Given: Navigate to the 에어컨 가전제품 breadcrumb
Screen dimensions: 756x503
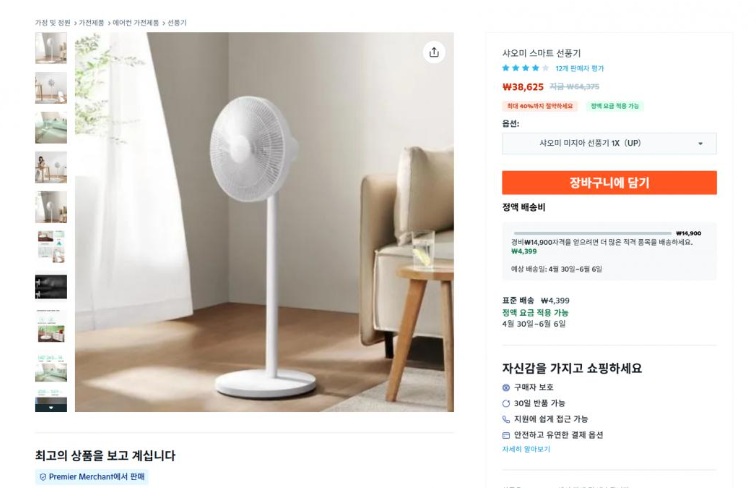Looking at the screenshot, I should [x=135, y=23].
